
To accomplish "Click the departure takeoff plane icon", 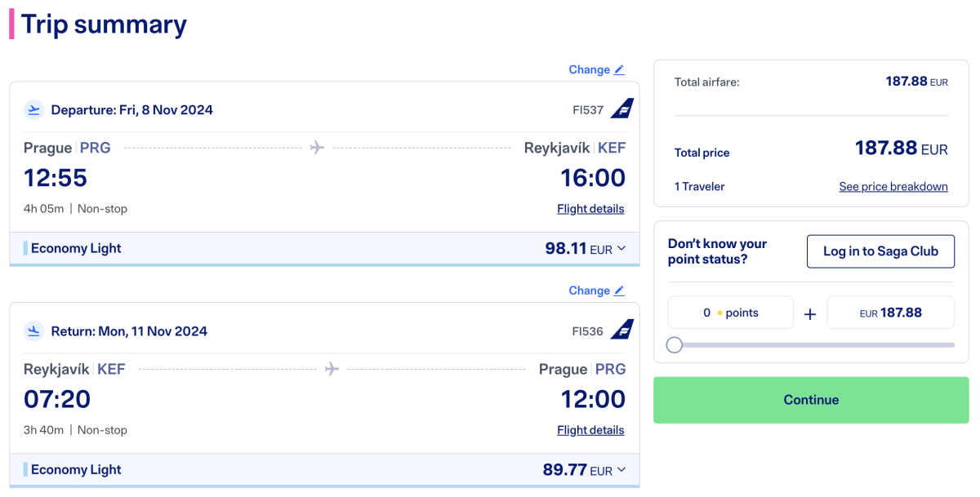I will (33, 110).
